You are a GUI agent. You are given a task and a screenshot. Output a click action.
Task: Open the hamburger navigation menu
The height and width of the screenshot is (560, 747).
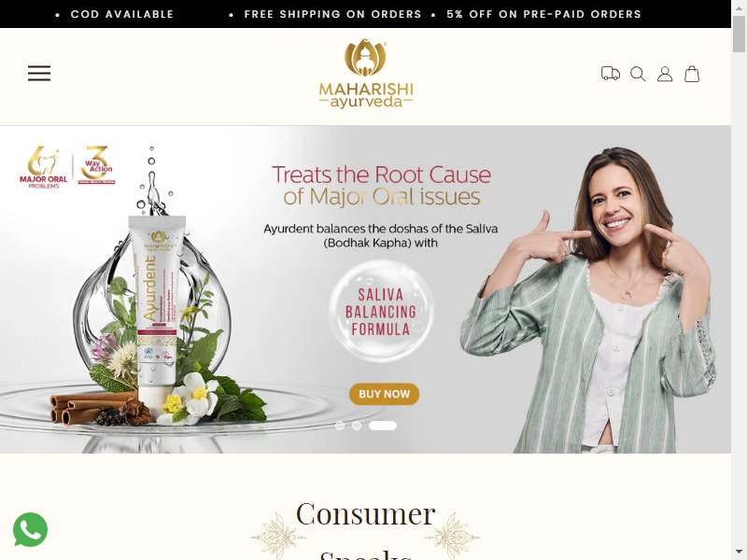[39, 74]
